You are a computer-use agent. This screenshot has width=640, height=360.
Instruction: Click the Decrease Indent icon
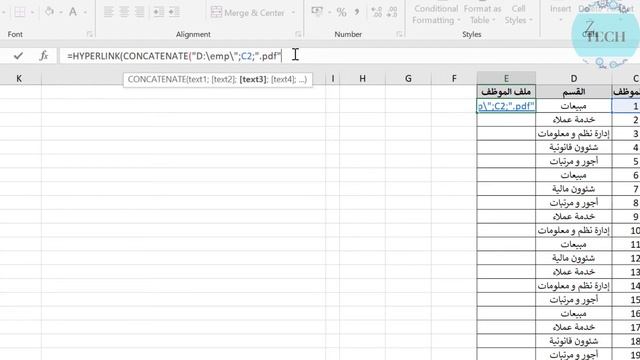158,12
